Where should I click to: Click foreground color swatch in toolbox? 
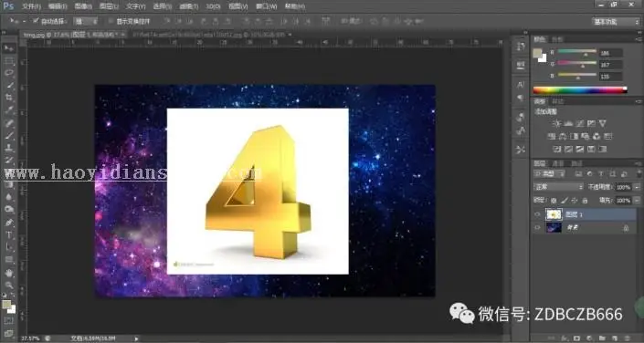(6, 305)
